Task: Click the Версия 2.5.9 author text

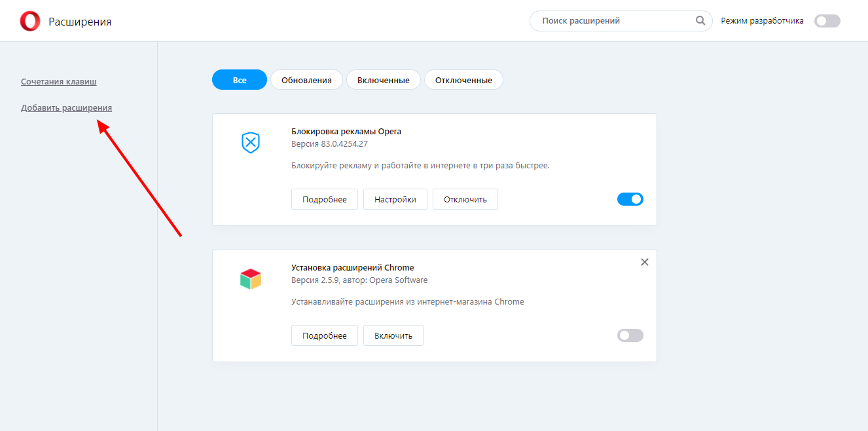Action: 359,280
